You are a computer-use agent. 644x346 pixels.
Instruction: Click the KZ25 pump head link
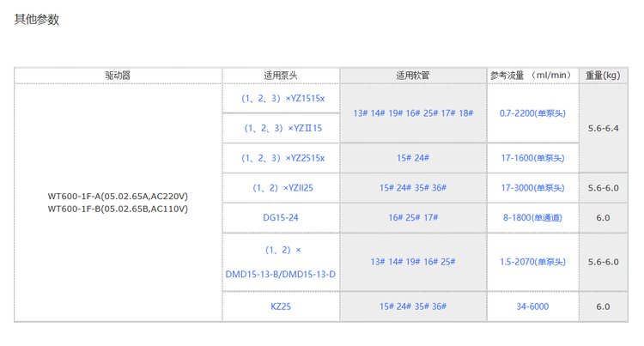[280, 306]
